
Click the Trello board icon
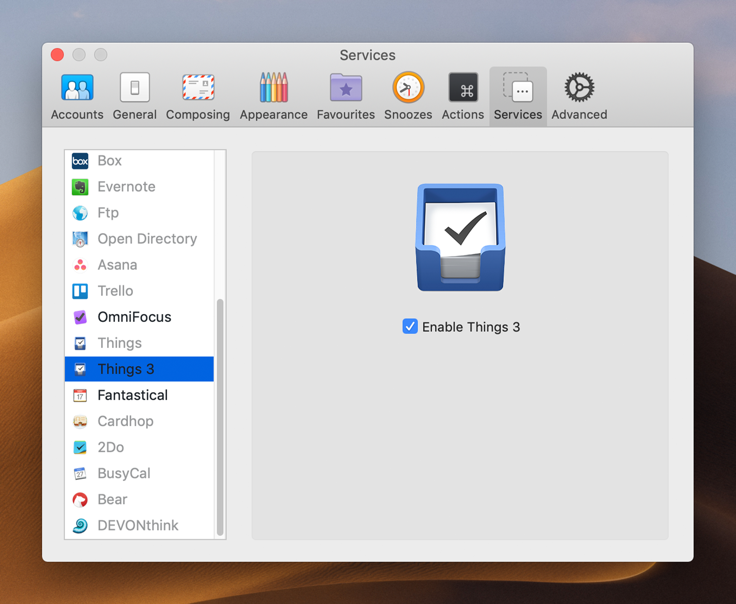(x=80, y=291)
